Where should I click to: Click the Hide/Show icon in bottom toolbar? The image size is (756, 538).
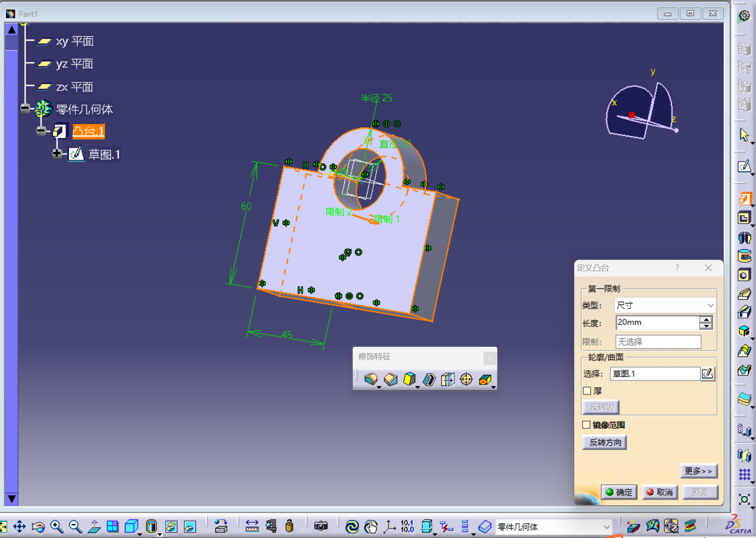(x=171, y=526)
